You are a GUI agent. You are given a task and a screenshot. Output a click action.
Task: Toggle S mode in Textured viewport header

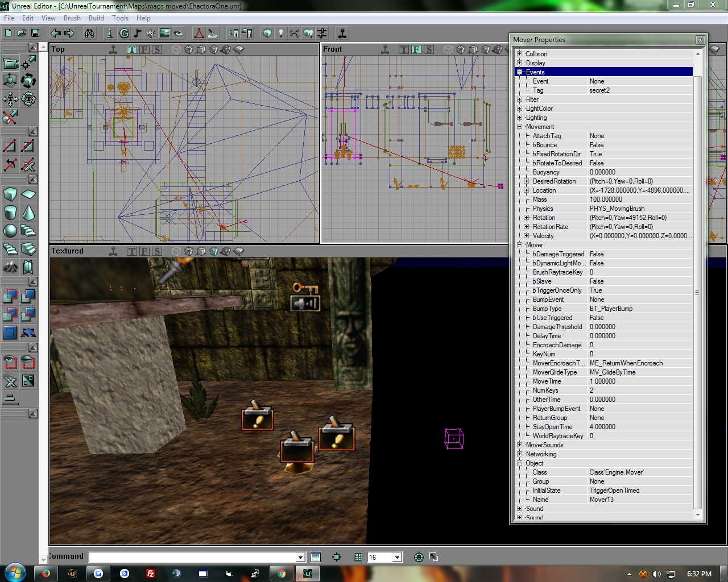click(157, 251)
